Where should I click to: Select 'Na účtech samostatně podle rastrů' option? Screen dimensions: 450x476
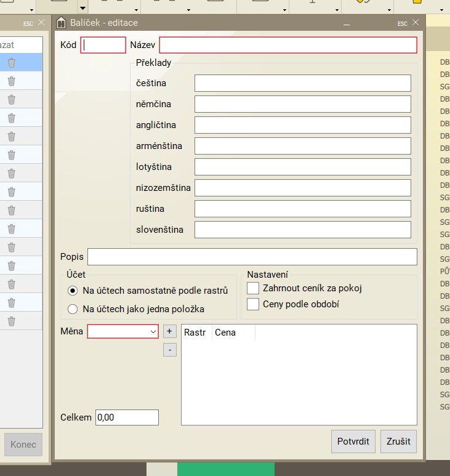(73, 290)
